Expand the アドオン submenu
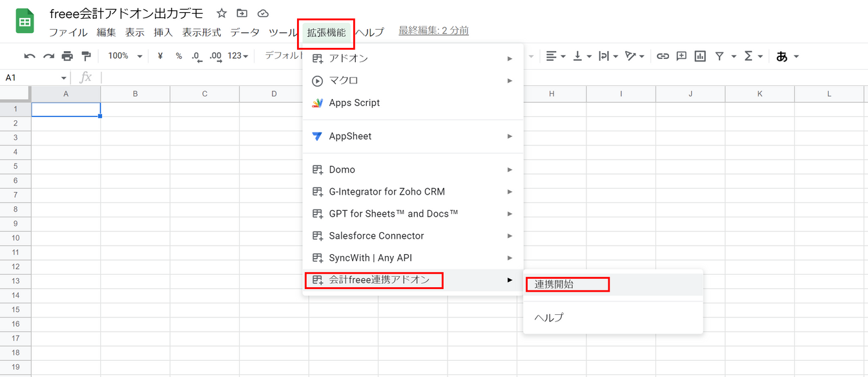This screenshot has height=377, width=868. click(x=413, y=59)
